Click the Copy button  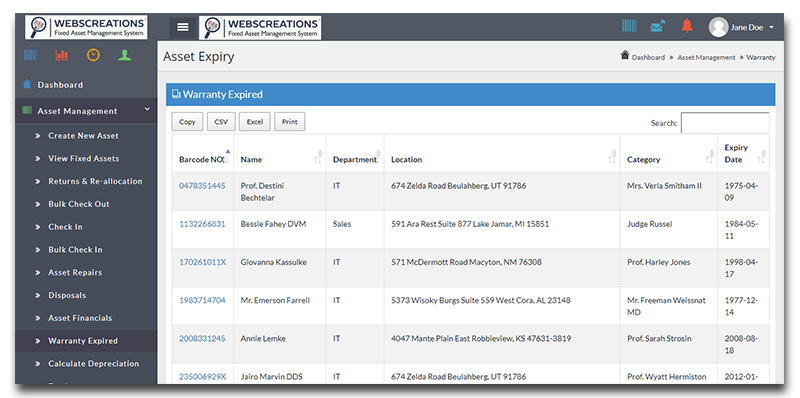click(x=187, y=122)
